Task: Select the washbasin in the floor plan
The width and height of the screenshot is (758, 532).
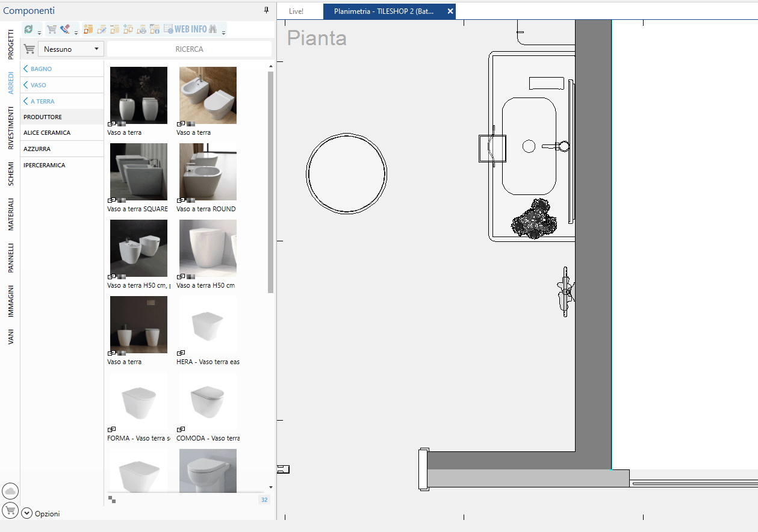Action: pyautogui.click(x=529, y=146)
